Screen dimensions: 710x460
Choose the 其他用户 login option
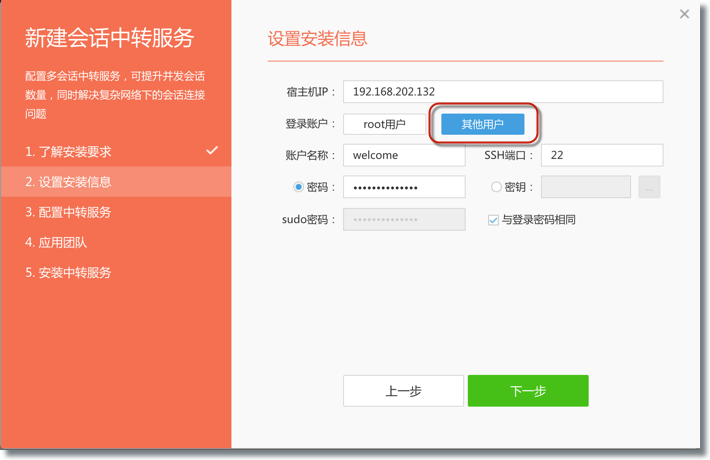click(482, 124)
